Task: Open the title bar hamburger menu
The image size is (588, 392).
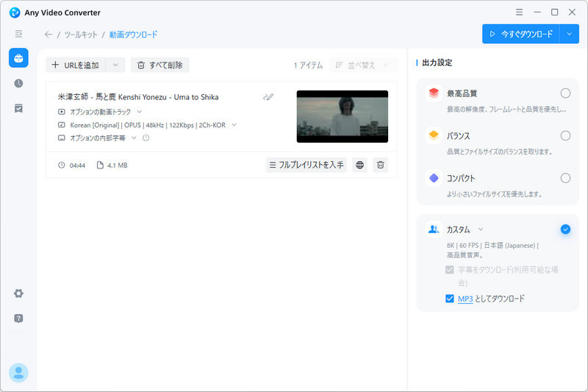Action: pos(519,13)
